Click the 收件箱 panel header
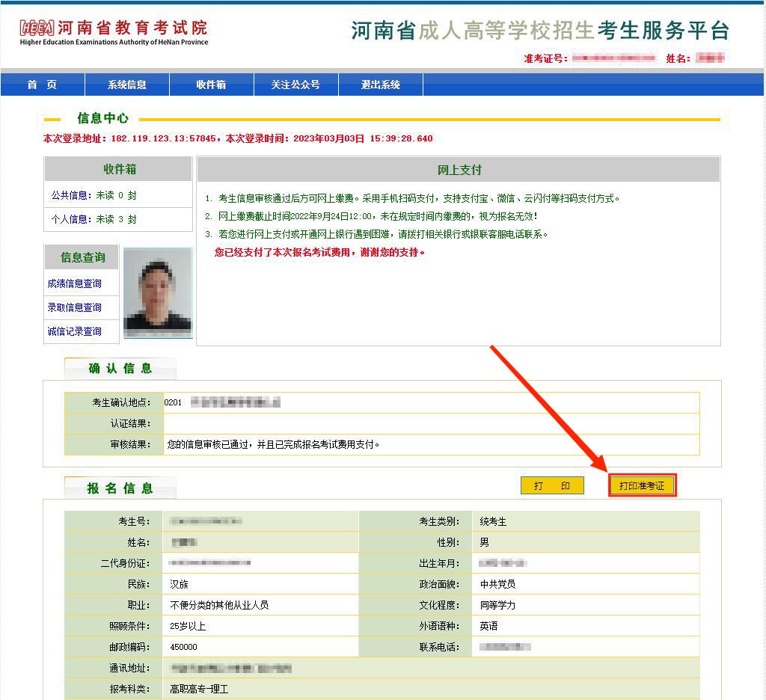This screenshot has height=700, width=766. tap(119, 169)
